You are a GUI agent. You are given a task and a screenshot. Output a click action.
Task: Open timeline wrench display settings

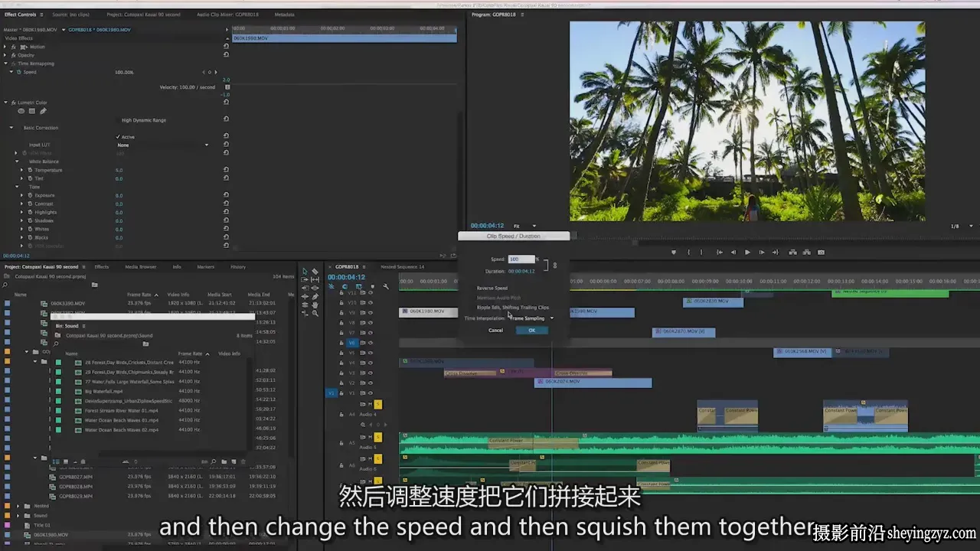[386, 286]
